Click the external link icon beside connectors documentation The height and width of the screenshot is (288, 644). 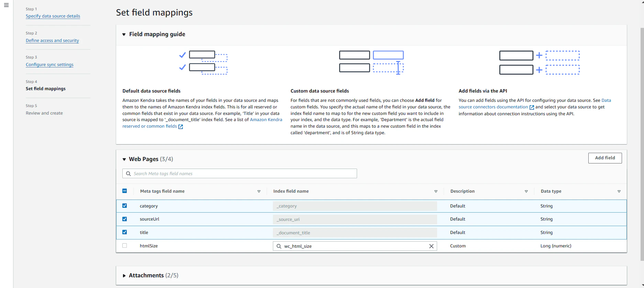click(x=532, y=107)
